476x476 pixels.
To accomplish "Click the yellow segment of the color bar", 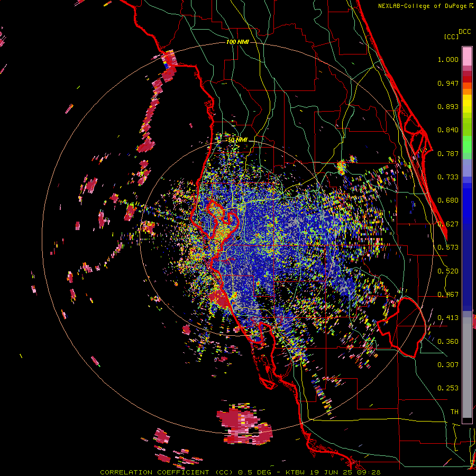I will pos(467,104).
